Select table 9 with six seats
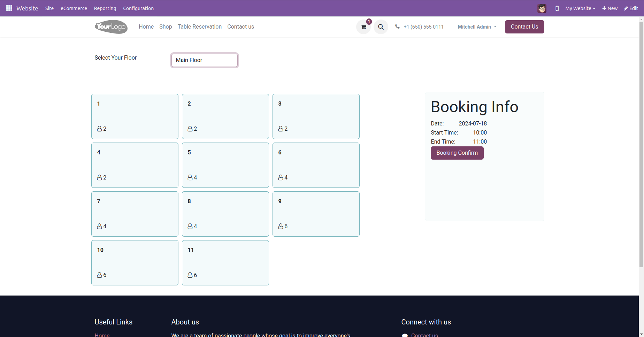The image size is (644, 337). point(316,214)
